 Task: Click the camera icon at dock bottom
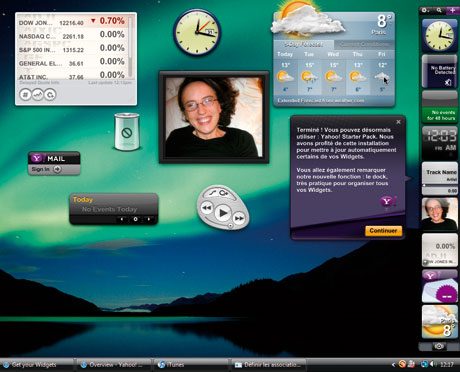click(x=439, y=346)
